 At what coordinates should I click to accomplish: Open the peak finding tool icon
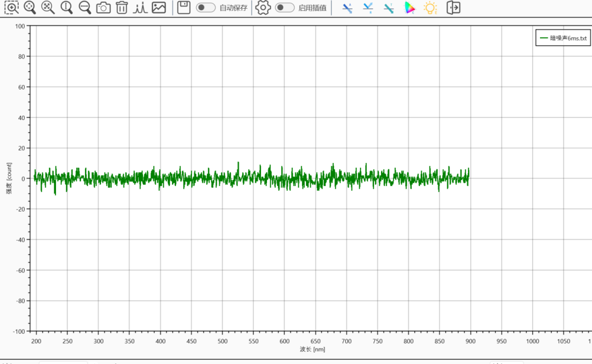(x=140, y=8)
